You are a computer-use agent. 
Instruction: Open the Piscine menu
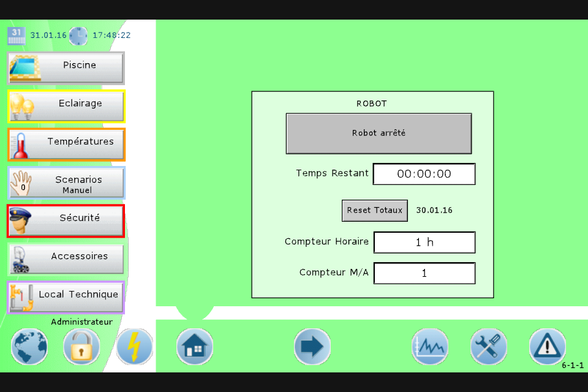[66, 68]
